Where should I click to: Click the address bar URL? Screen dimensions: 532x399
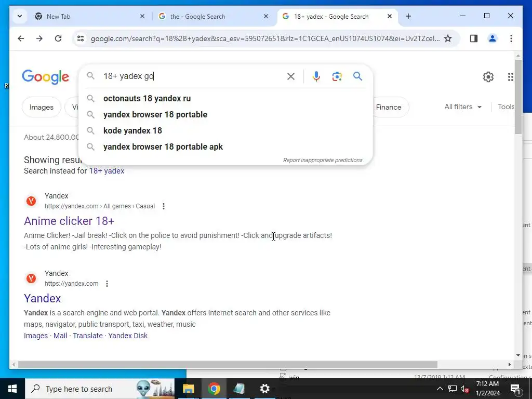point(264,38)
